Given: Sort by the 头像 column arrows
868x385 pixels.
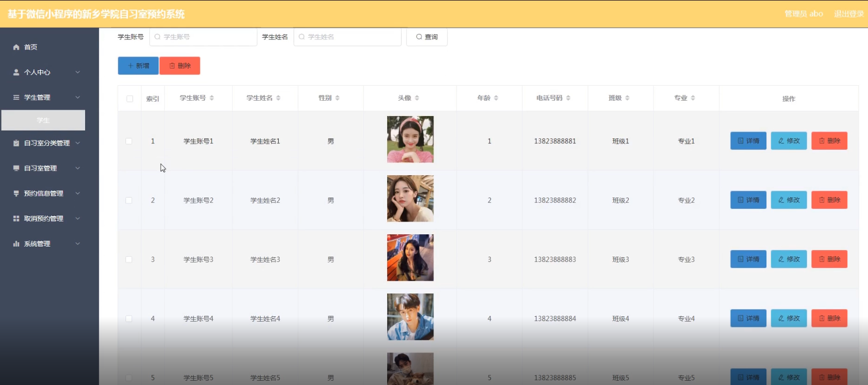Looking at the screenshot, I should click(417, 98).
